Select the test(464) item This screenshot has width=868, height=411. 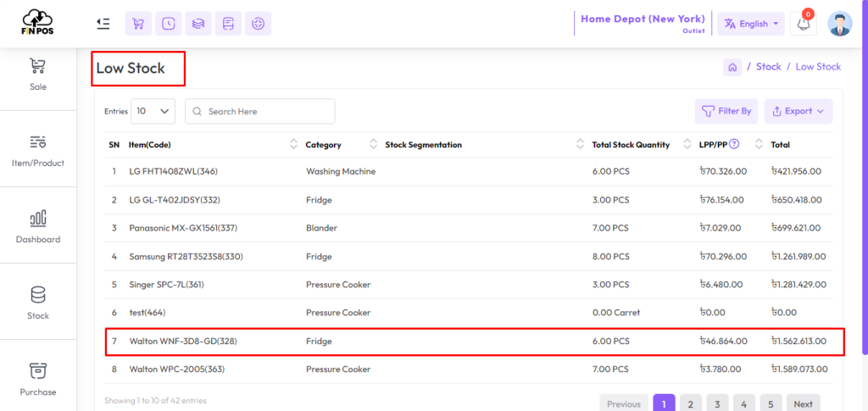click(x=147, y=313)
